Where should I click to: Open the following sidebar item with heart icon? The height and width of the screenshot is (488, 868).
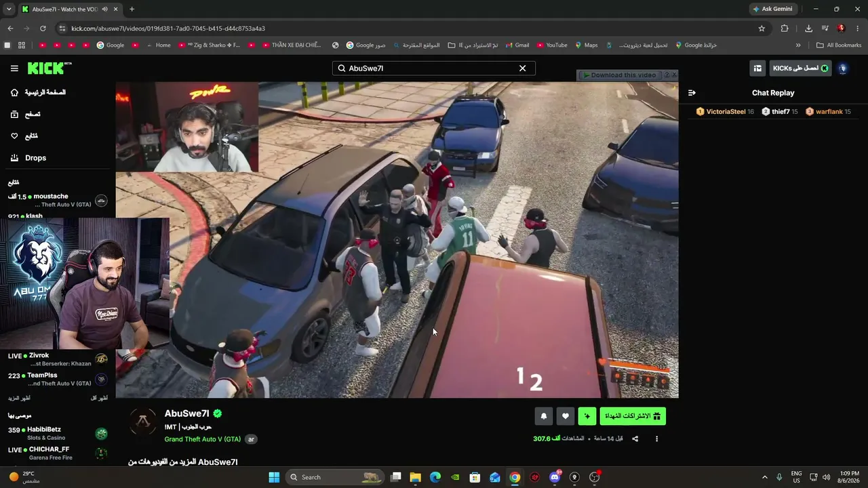coord(24,136)
